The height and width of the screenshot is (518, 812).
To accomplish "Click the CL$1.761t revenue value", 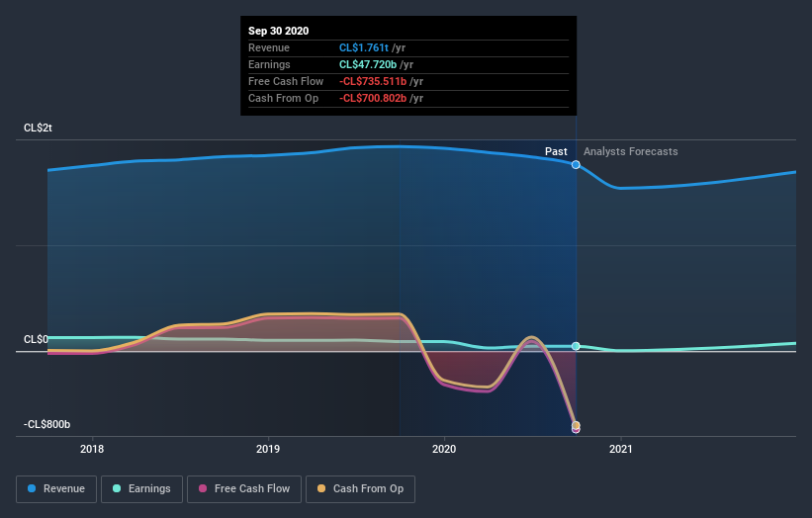I will click(x=364, y=47).
